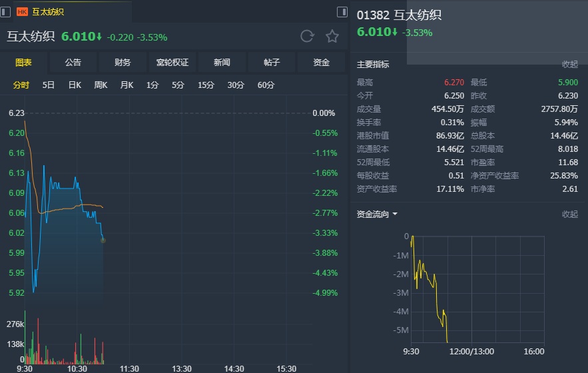Click the 帖子 button
The height and width of the screenshot is (373, 588).
click(x=272, y=63)
